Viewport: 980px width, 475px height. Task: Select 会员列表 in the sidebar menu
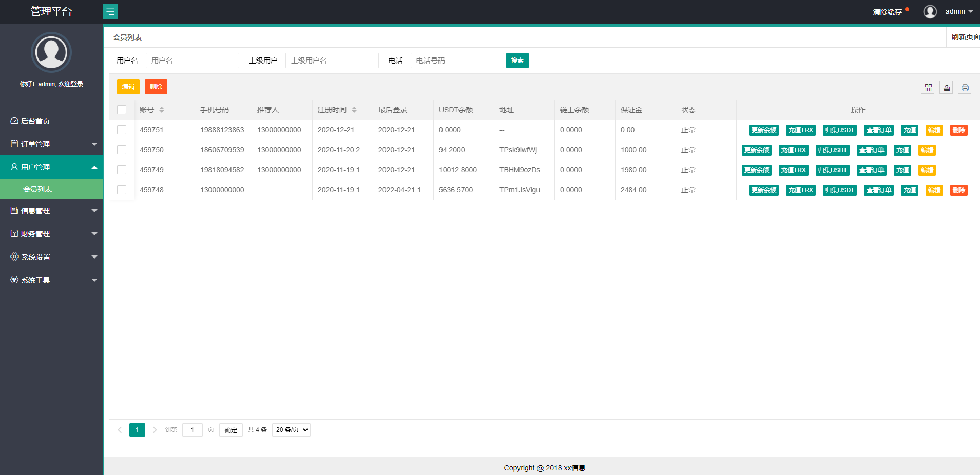coord(39,188)
